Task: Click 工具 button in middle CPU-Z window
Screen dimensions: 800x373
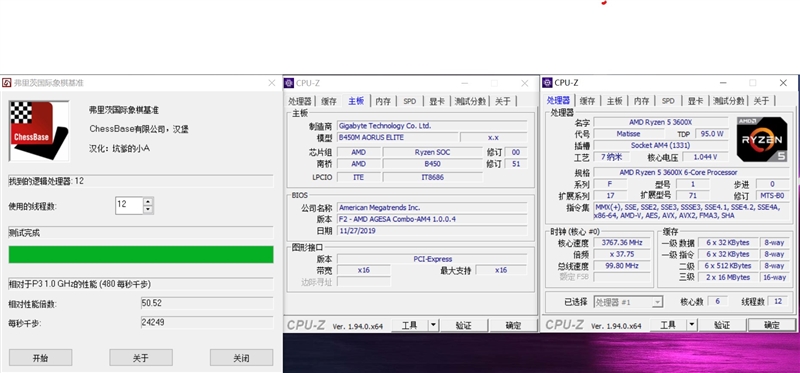Action: 410,325
